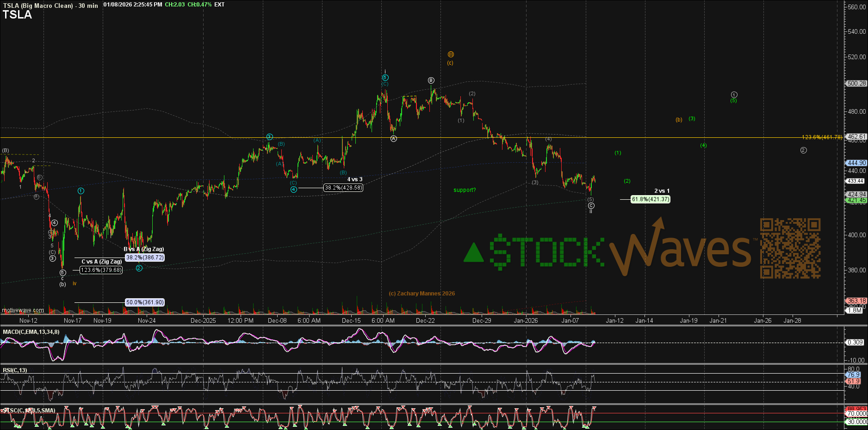The image size is (868, 430).
Task: Click the green triangle in StockWaves logo
Action: pyautogui.click(x=473, y=252)
